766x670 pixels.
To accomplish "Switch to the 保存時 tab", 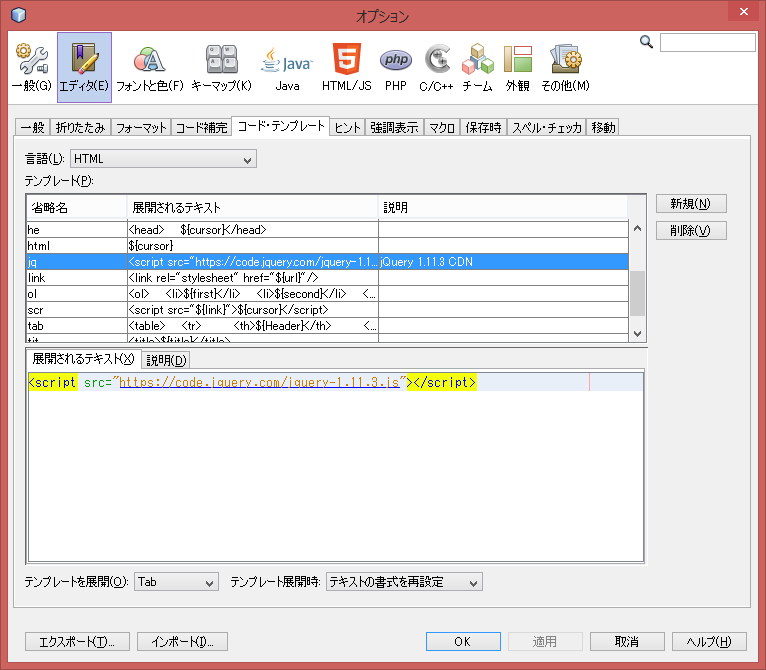I will coord(483,128).
